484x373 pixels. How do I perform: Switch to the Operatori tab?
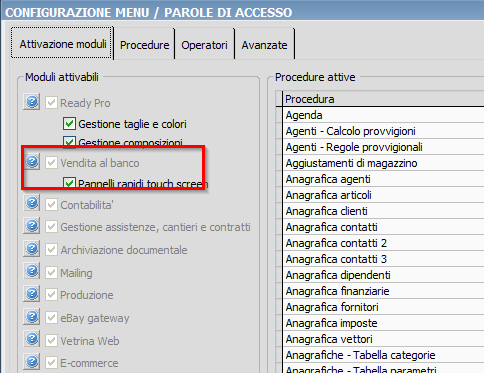tap(204, 45)
